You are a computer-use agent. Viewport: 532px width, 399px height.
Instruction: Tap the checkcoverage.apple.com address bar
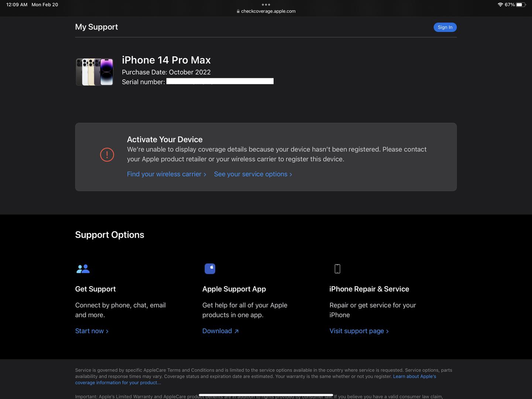[x=268, y=11]
